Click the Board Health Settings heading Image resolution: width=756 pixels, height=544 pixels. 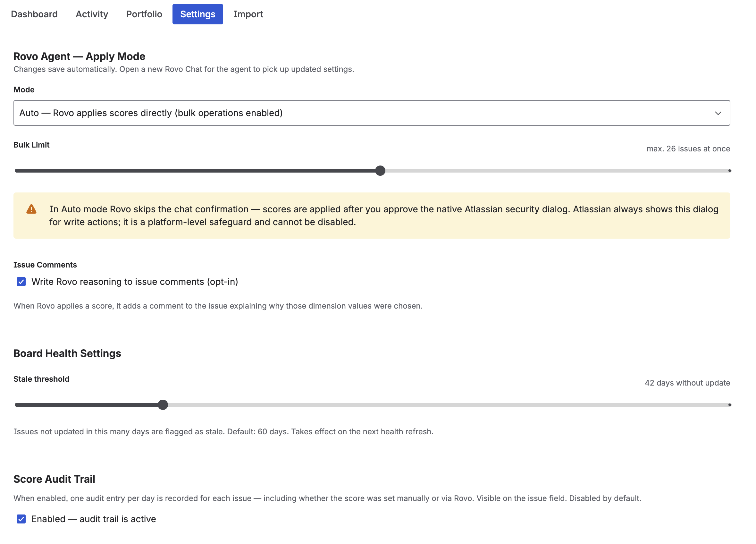pos(67,353)
